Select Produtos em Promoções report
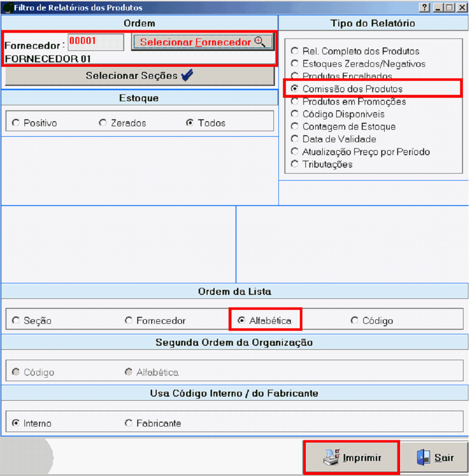 295,102
